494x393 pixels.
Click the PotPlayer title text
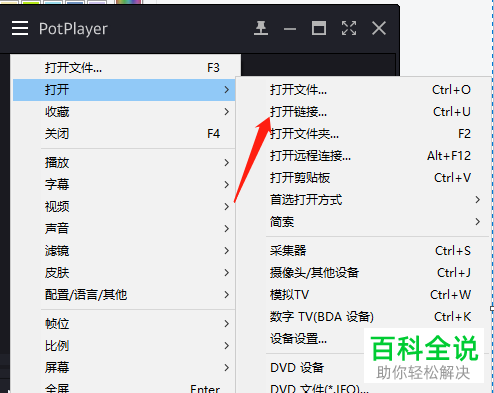pos(73,29)
